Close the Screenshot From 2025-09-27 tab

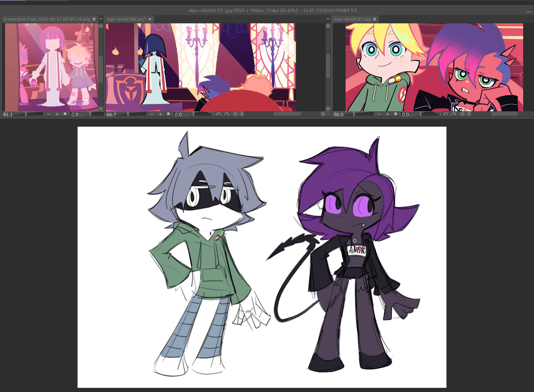(94, 19)
